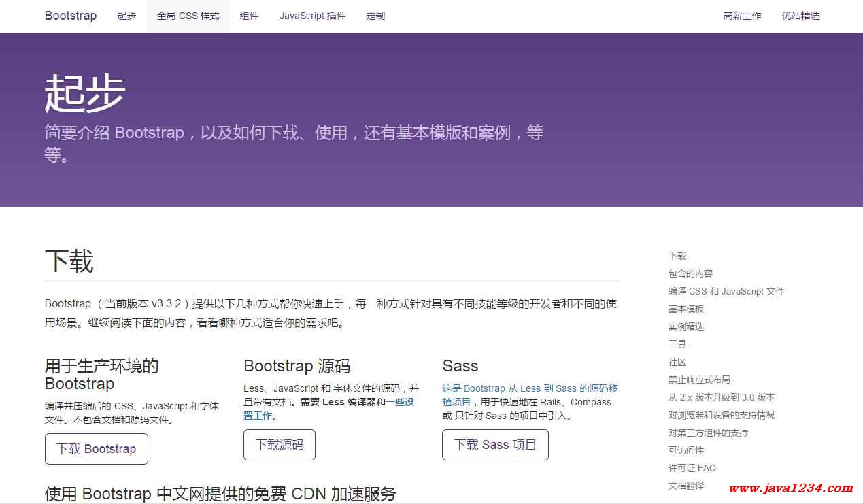
Task: Open the 全局 CSS 样式 nav tab
Action: [x=188, y=16]
